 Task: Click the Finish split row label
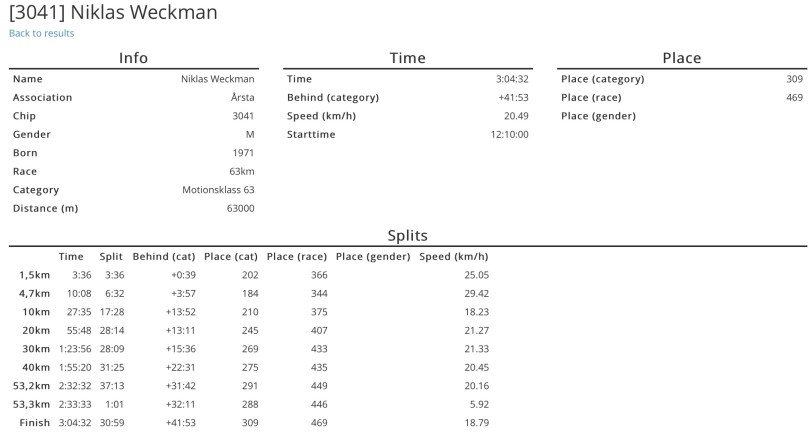pos(34,423)
